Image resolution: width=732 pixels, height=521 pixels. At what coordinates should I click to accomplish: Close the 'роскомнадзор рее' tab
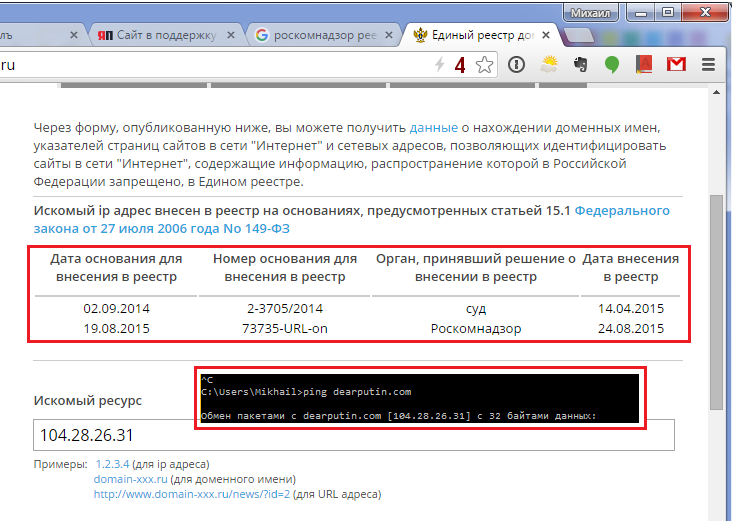click(x=388, y=35)
